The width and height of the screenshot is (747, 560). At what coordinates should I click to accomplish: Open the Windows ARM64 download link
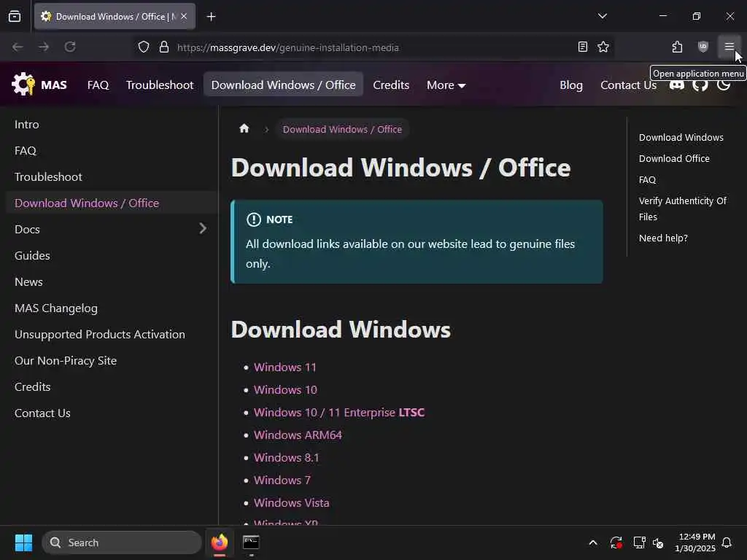click(x=298, y=435)
